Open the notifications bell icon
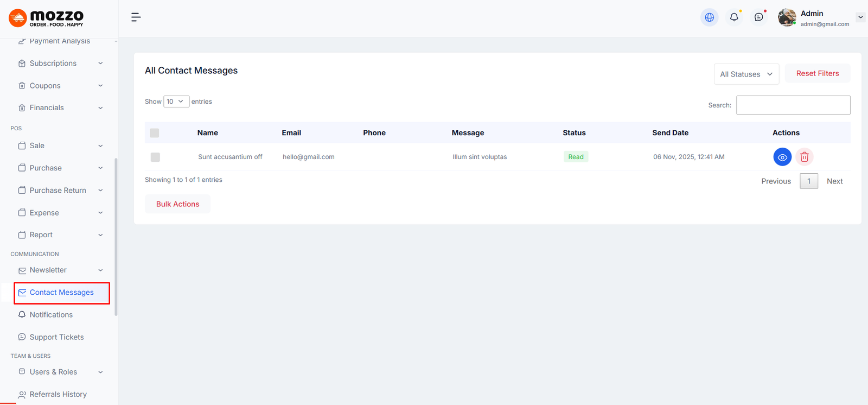Viewport: 868px width, 405px height. coord(734,17)
